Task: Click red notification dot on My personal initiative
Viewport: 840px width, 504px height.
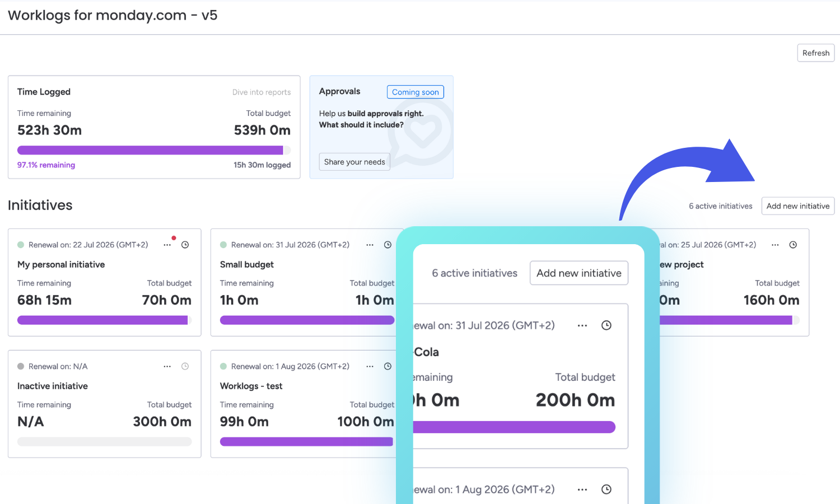Action: pyautogui.click(x=174, y=238)
